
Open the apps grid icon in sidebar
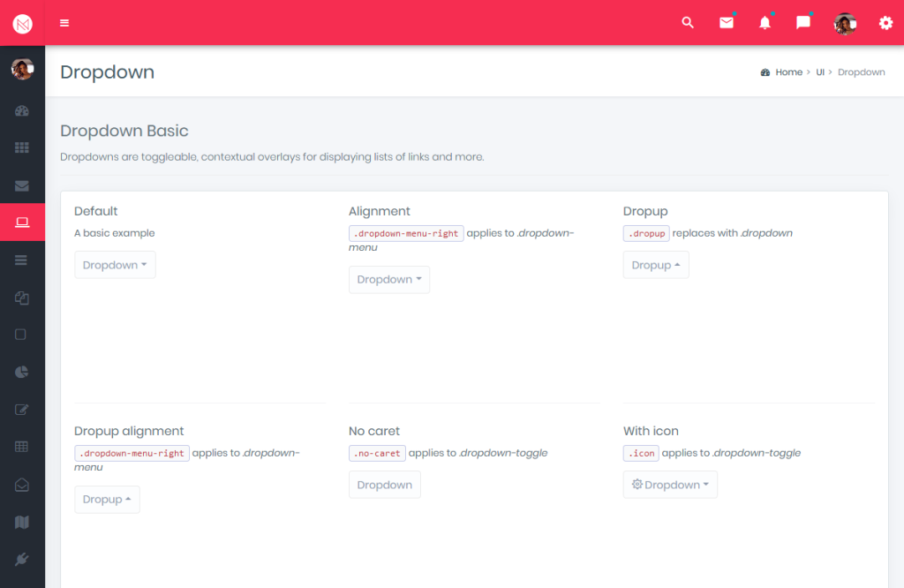click(22, 147)
